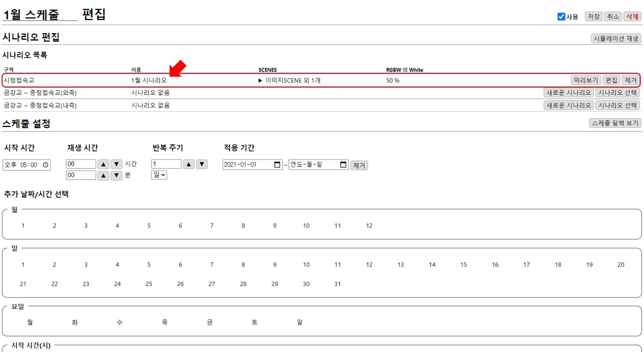The width and height of the screenshot is (644, 352).
Task: Increase playback hours with up arrow
Action: 103,164
